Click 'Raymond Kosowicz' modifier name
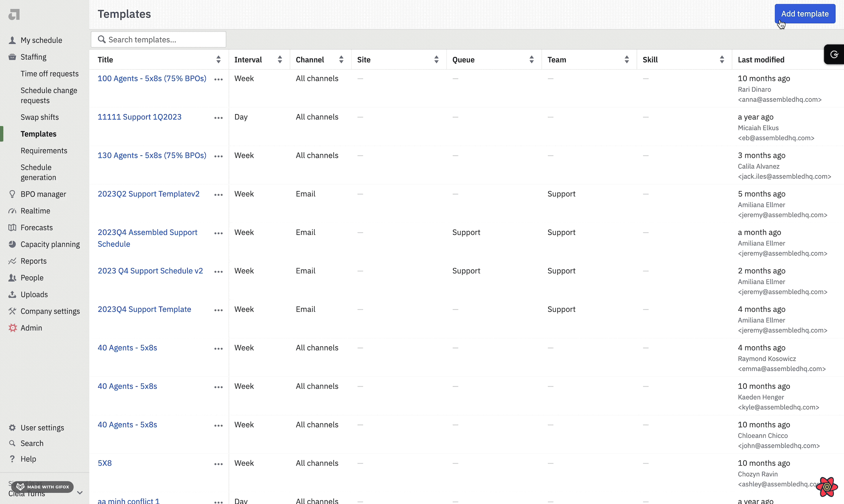The width and height of the screenshot is (844, 504). click(767, 359)
